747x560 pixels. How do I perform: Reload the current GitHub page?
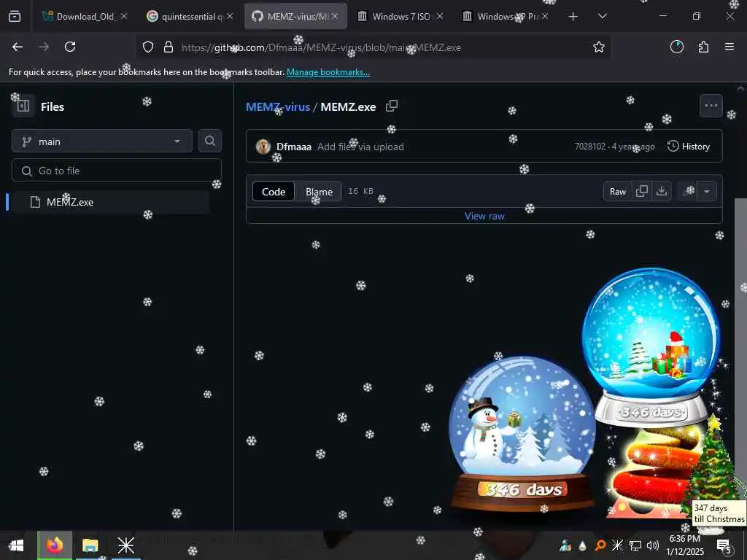pyautogui.click(x=70, y=47)
